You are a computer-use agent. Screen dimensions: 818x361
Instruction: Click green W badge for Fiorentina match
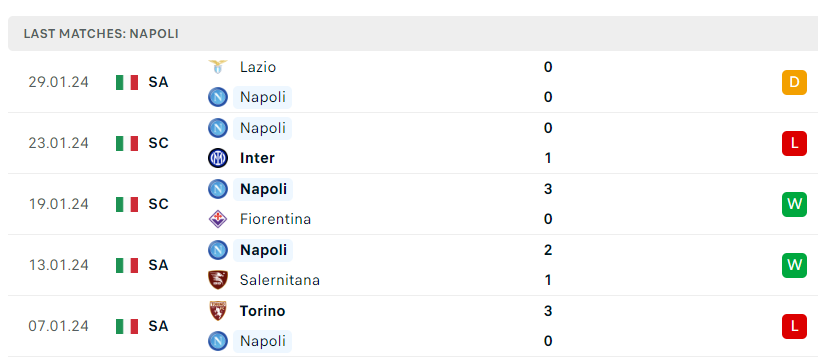[x=794, y=204]
